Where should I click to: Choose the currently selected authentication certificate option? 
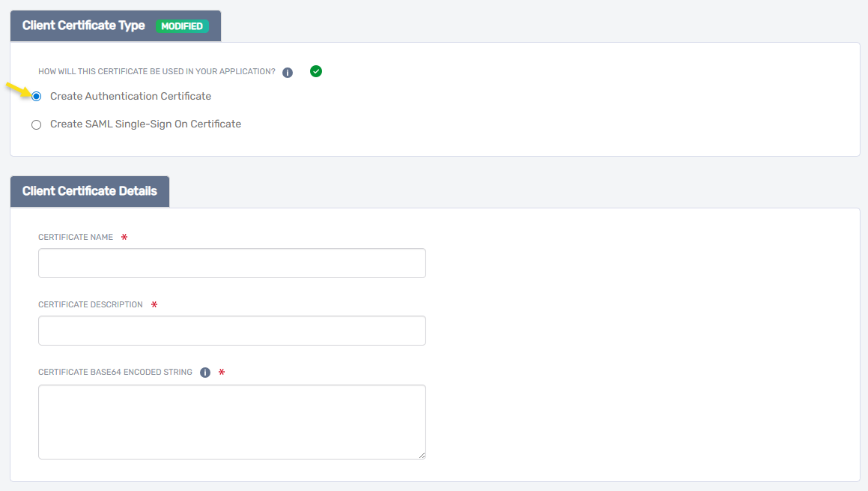36,96
